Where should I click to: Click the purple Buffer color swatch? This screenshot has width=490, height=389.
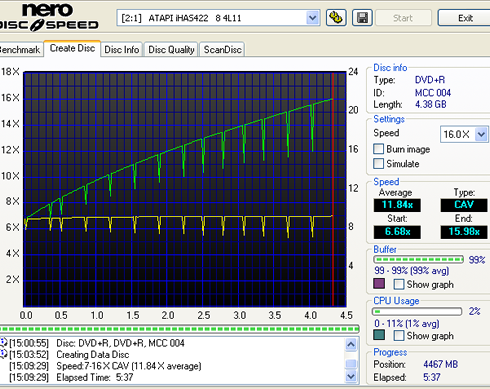tap(379, 284)
